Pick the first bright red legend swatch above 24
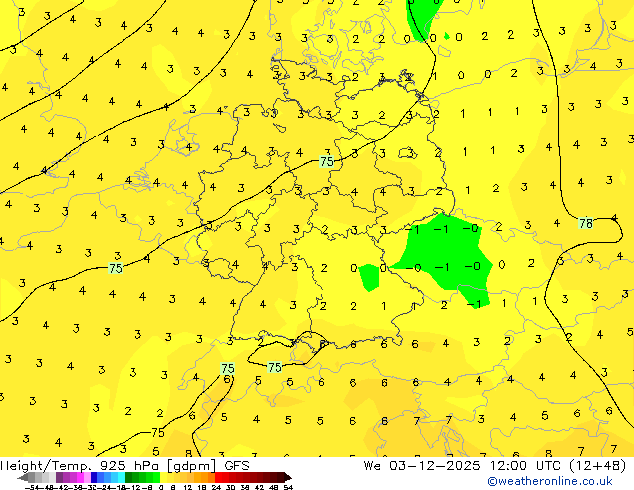The height and width of the screenshot is (490, 634). 219,477
